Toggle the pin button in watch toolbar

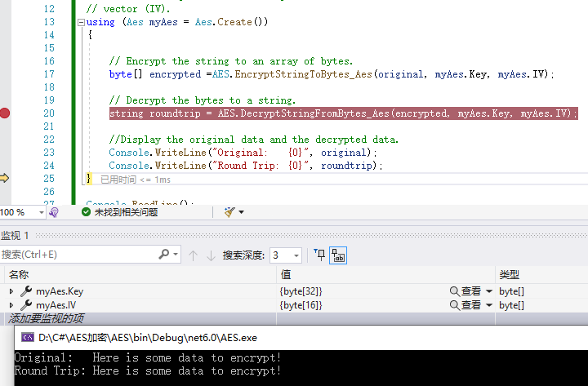click(320, 255)
